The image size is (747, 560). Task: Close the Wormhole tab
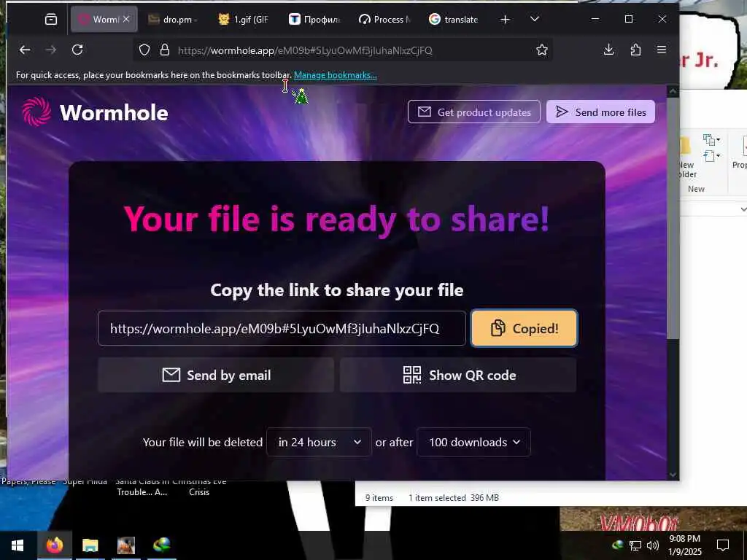(x=126, y=19)
